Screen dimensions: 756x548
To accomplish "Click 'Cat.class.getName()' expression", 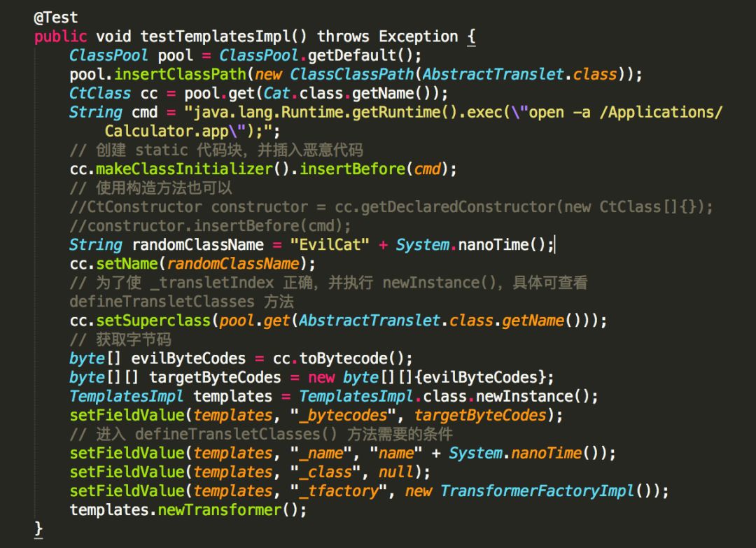I will pyautogui.click(x=351, y=93).
